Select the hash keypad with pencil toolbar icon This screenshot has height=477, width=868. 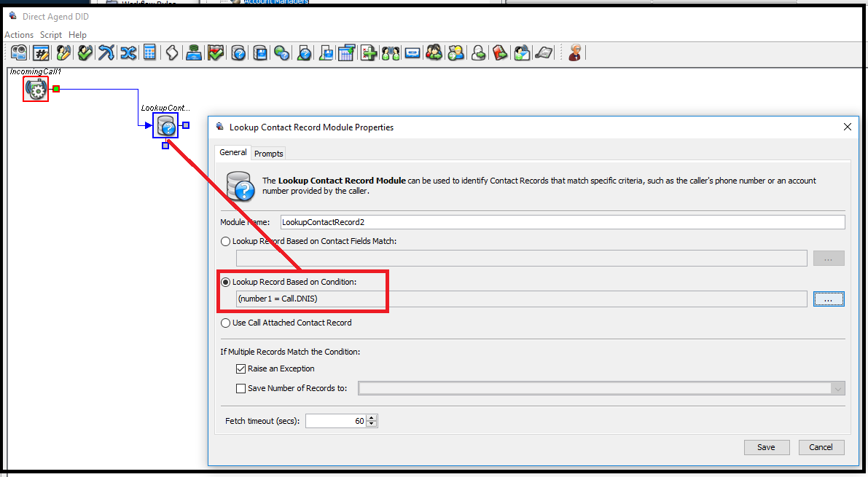tap(42, 53)
